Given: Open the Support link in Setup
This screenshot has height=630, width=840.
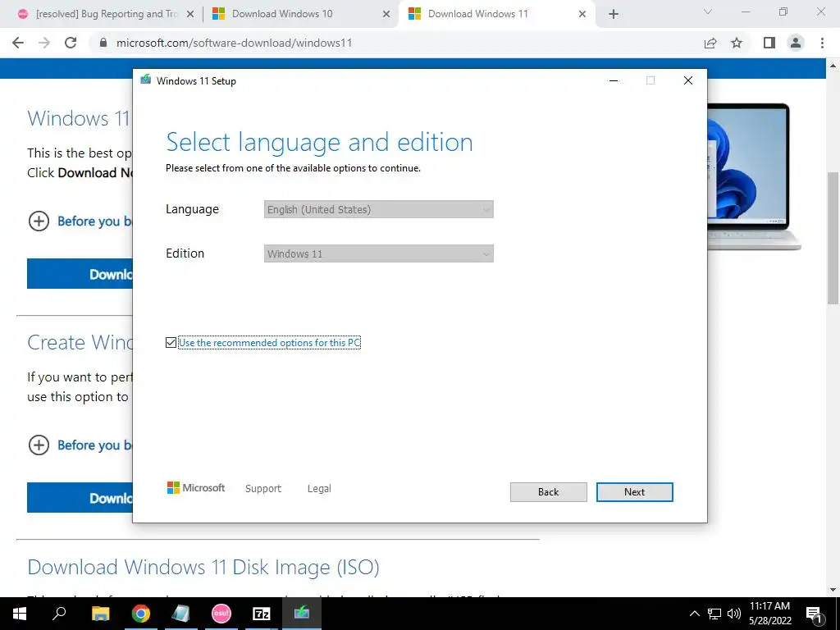Looking at the screenshot, I should coord(263,489).
